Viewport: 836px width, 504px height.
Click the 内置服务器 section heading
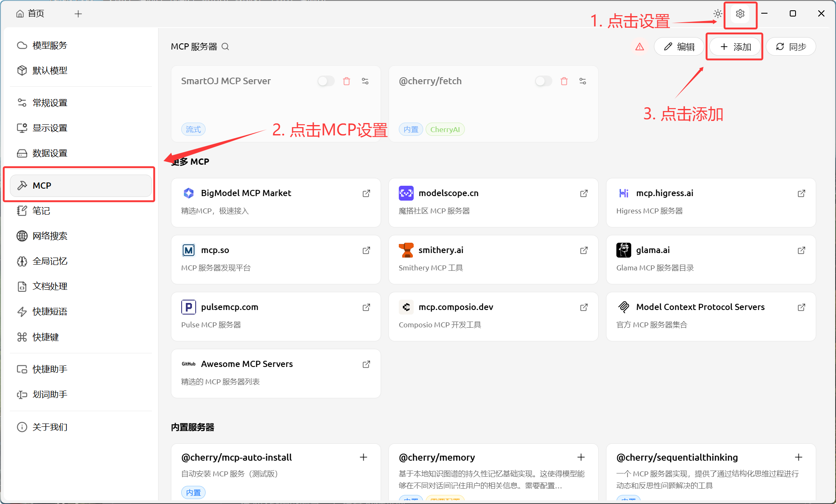point(193,427)
